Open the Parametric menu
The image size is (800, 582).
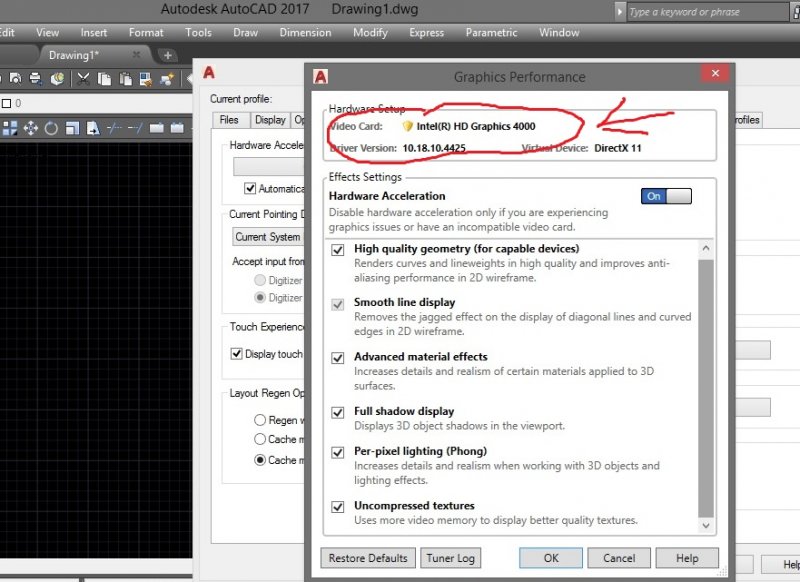[491, 33]
